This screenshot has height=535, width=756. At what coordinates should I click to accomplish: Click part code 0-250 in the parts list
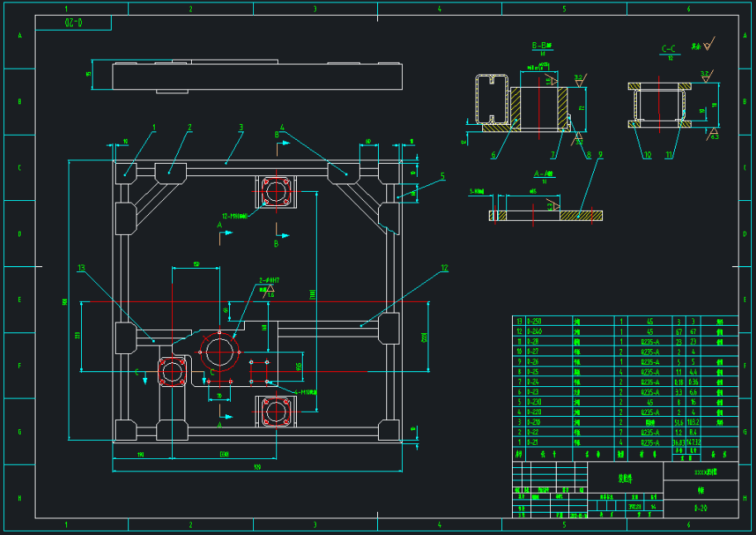[534, 322]
